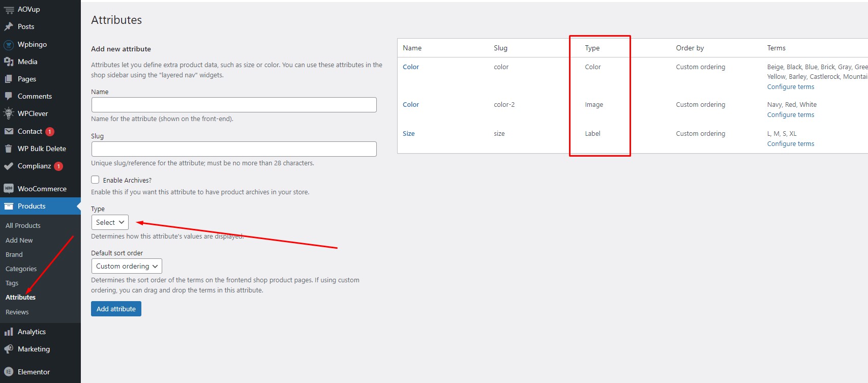
Task: Click the Marketing megaphone icon
Action: pyautogui.click(x=9, y=349)
